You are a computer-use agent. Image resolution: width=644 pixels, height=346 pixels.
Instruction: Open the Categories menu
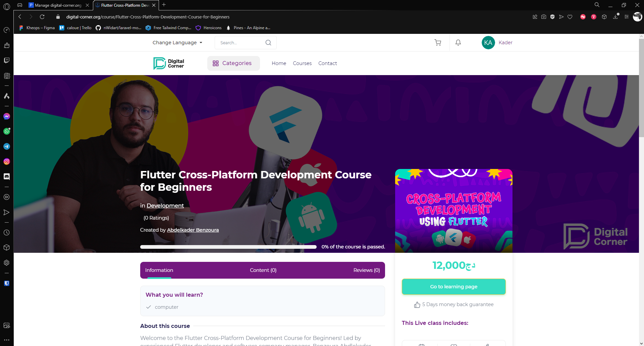tap(233, 63)
